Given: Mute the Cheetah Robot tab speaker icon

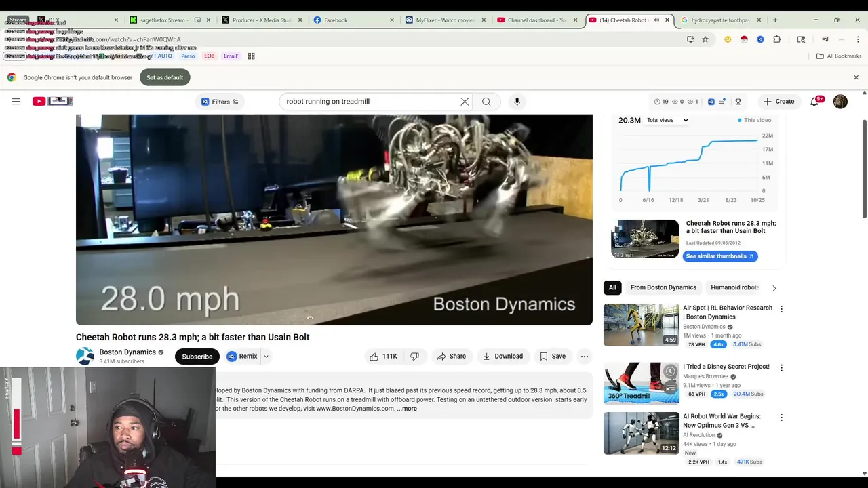Looking at the screenshot, I should tap(656, 20).
